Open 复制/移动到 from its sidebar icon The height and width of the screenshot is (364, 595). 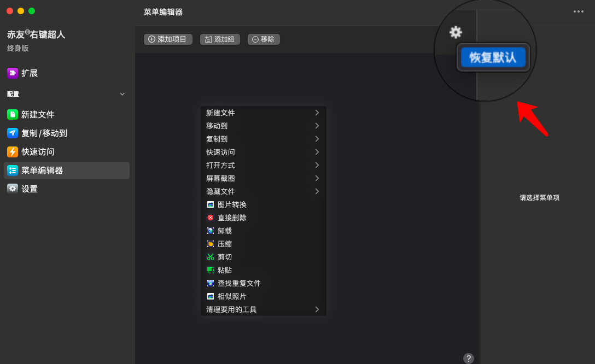pyautogui.click(x=12, y=133)
